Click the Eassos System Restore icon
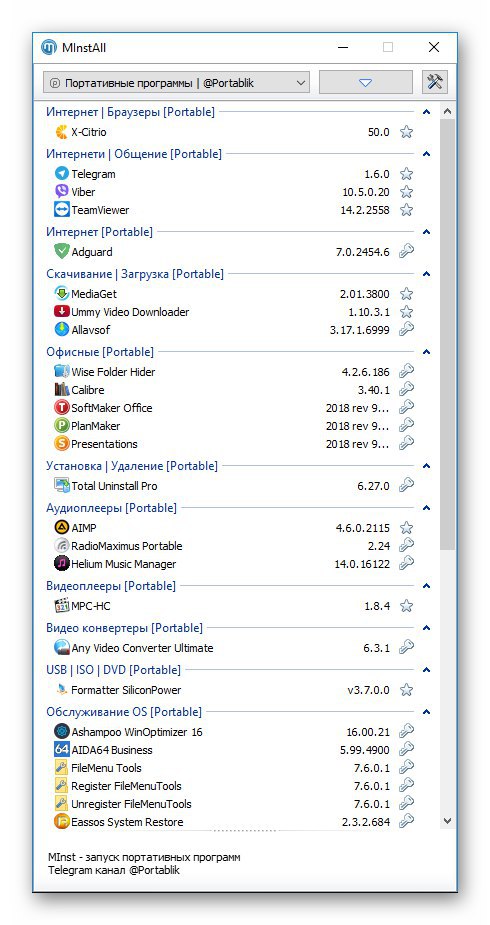This screenshot has height=925, width=490. pyautogui.click(x=61, y=822)
